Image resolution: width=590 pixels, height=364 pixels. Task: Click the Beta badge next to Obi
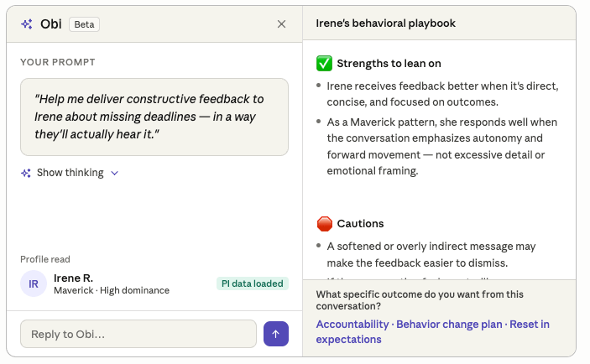pos(84,24)
